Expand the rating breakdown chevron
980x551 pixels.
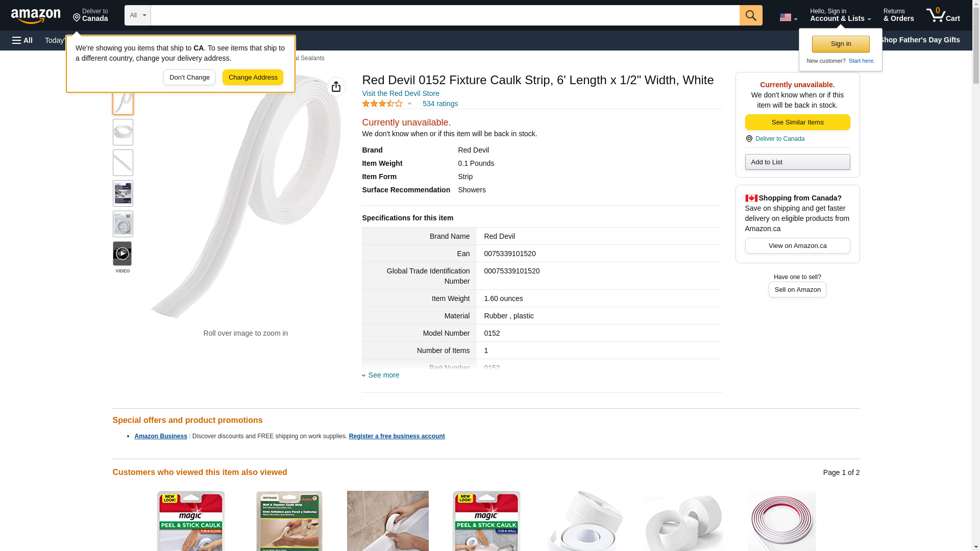pyautogui.click(x=409, y=104)
